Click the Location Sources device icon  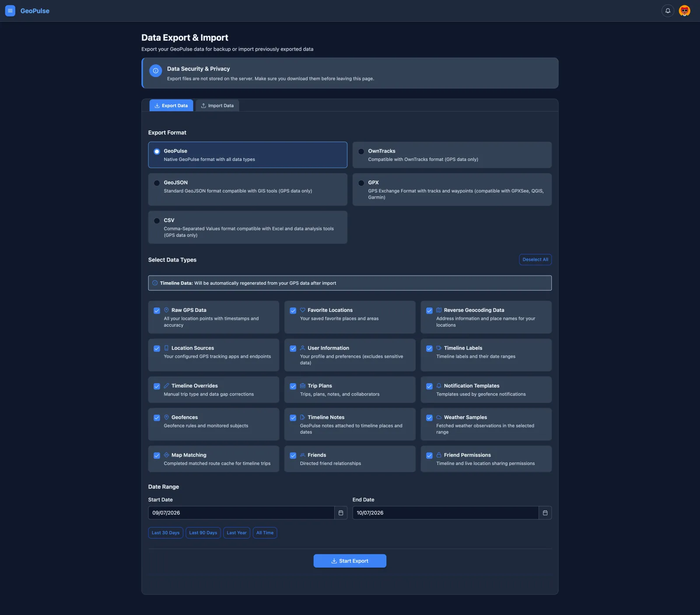click(166, 348)
